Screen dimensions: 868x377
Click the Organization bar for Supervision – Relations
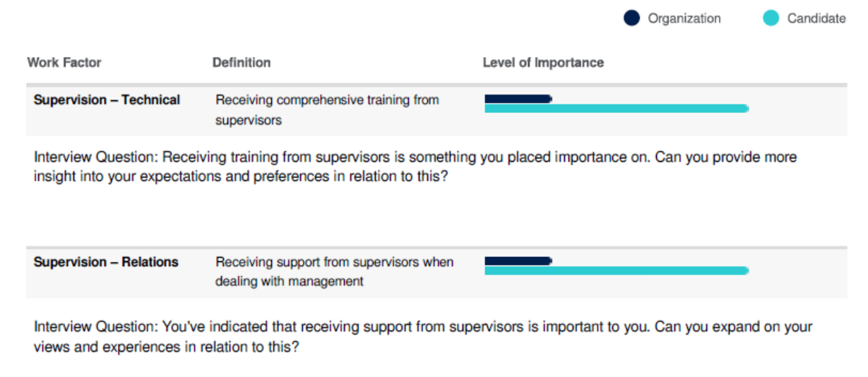point(518,261)
